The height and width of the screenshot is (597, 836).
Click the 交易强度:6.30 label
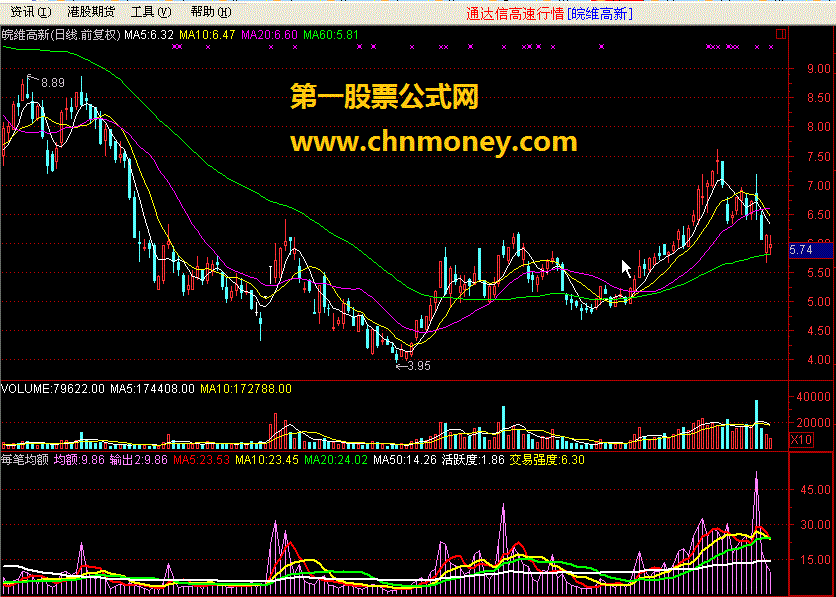click(x=547, y=459)
